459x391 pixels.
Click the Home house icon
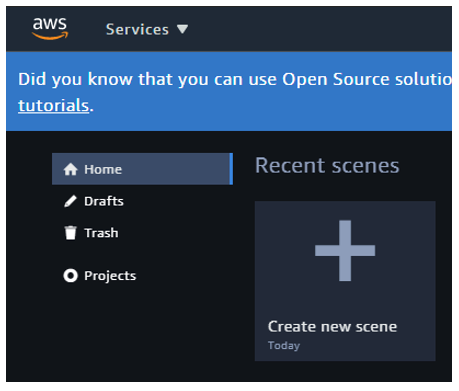[71, 169]
